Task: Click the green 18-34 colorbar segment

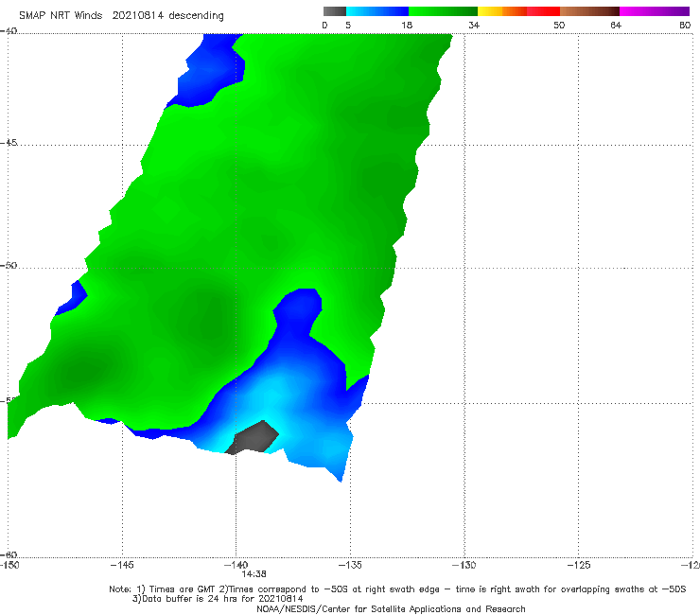Action: 443,11
